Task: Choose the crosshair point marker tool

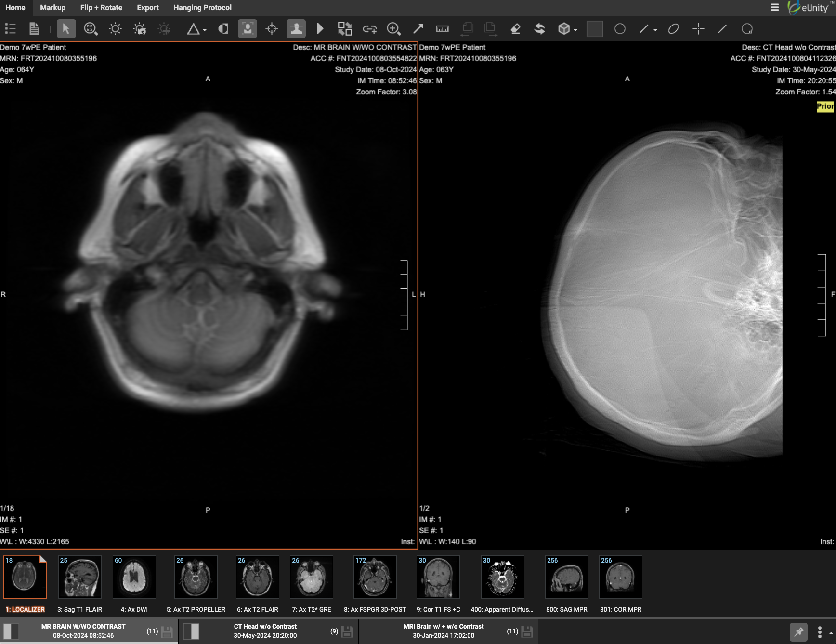Action: 698,29
